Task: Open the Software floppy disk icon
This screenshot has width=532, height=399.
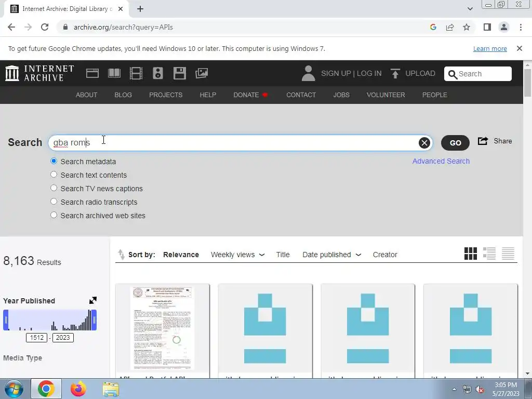Action: coord(179,73)
